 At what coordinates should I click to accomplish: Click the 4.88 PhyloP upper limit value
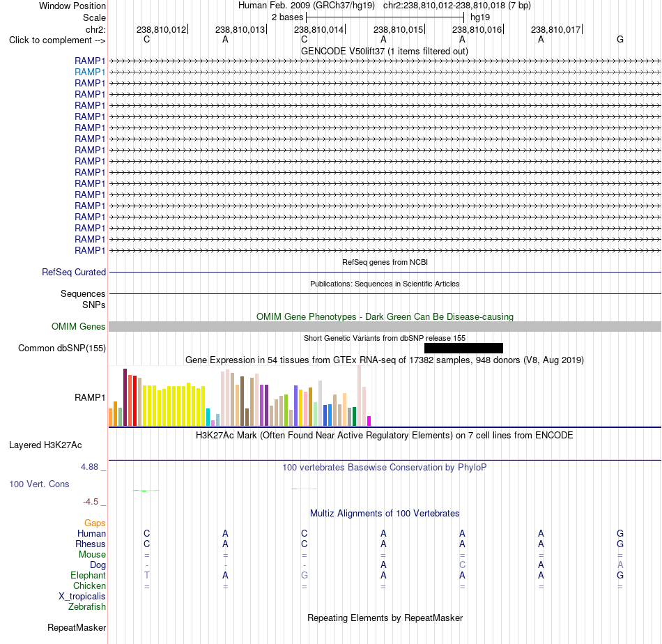click(89, 467)
